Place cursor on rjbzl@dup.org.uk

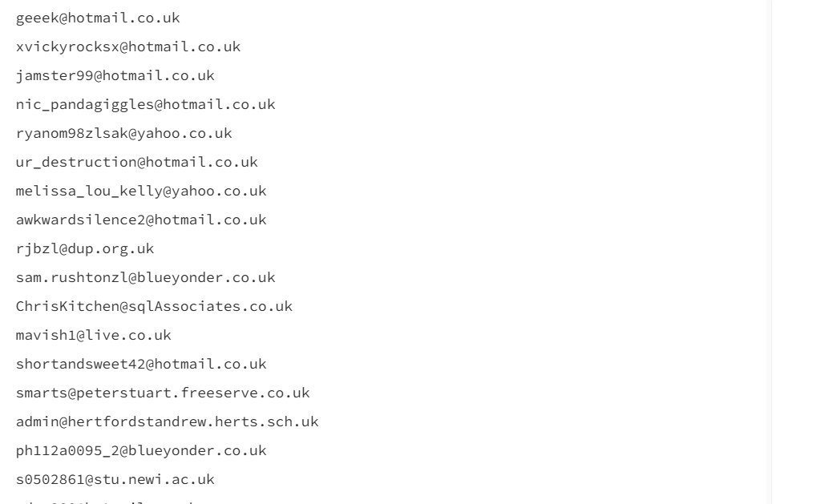pos(85,248)
